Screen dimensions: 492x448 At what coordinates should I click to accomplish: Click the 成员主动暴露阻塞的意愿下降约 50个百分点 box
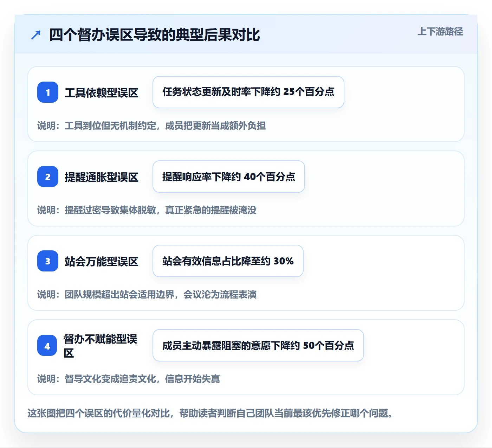coord(258,345)
